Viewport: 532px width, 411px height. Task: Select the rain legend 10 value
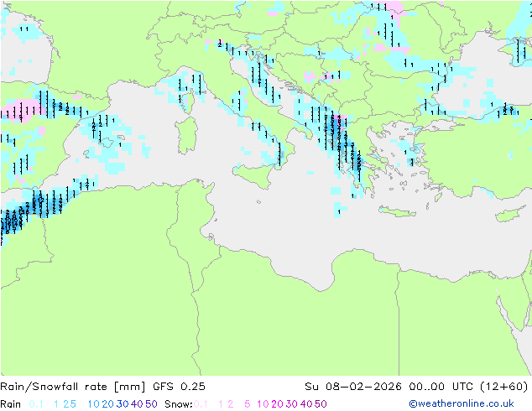[94, 404]
